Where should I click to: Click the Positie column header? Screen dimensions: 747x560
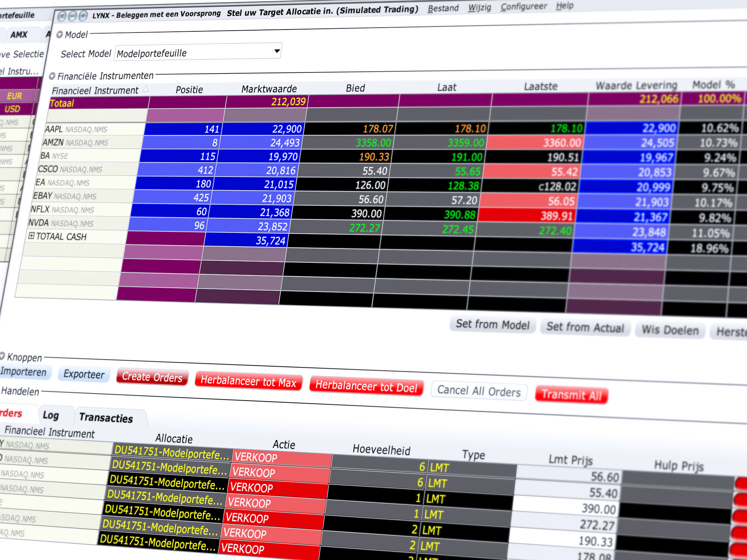pos(189,90)
